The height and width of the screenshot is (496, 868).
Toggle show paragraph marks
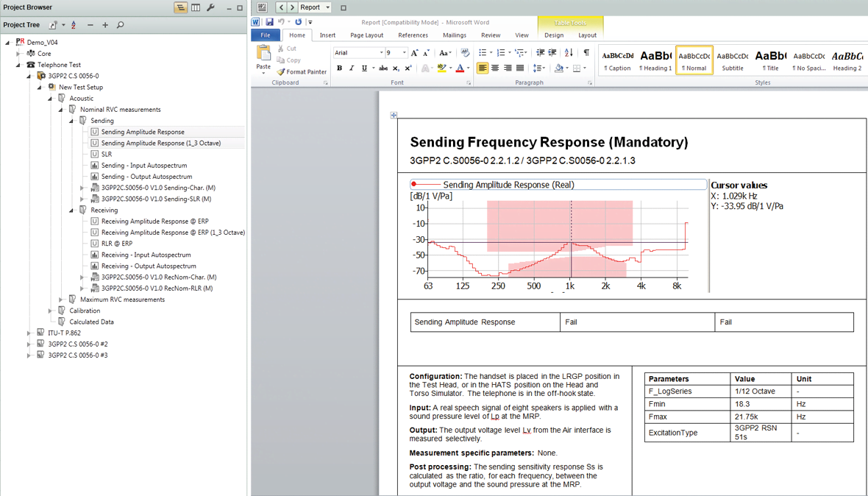pyautogui.click(x=586, y=53)
